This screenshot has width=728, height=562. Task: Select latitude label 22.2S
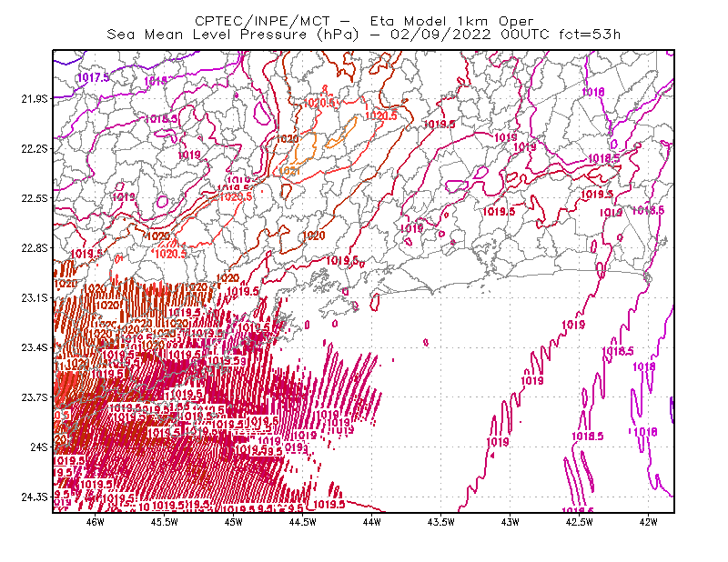tap(35, 148)
